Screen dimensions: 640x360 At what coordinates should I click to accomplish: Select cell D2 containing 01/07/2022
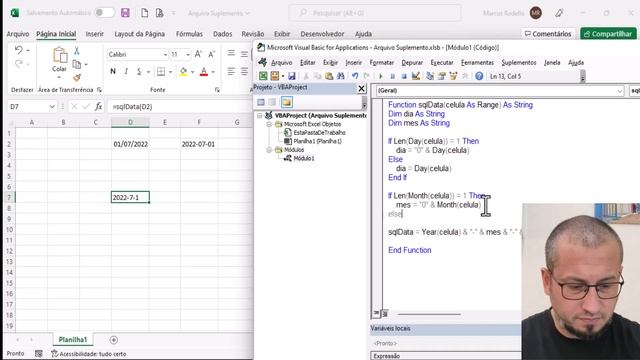coord(130,144)
